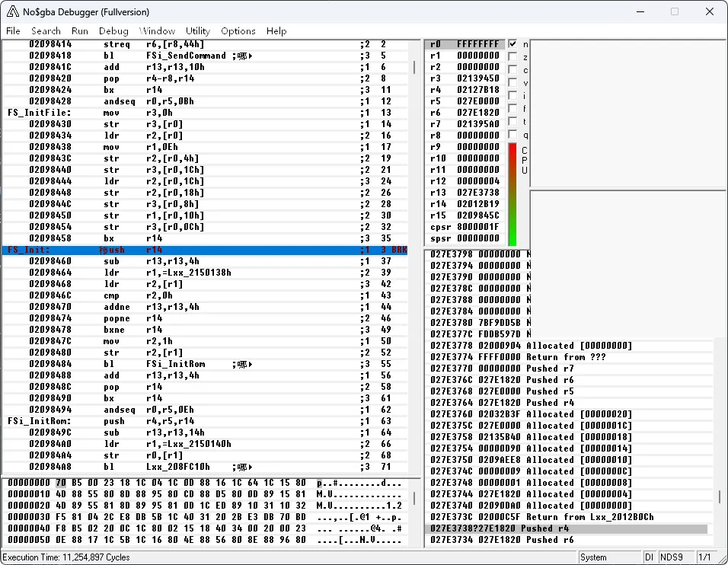Toggle the c (carry) flag checkbox

point(512,70)
